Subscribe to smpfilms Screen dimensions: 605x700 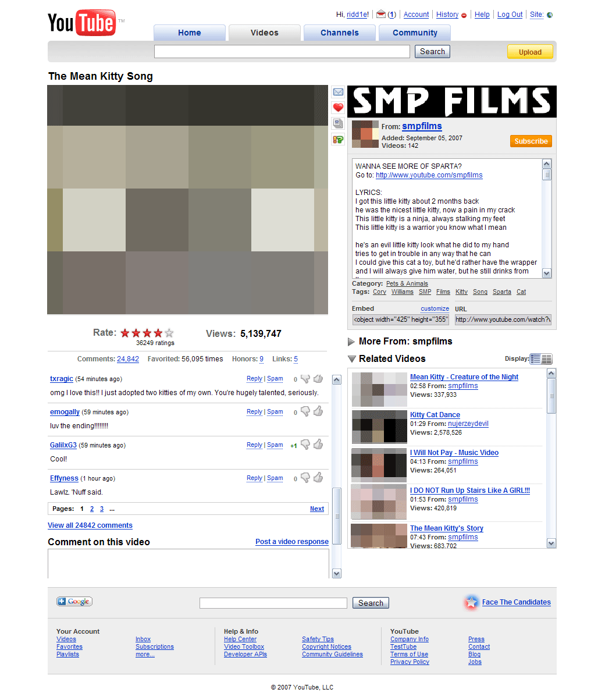point(531,141)
